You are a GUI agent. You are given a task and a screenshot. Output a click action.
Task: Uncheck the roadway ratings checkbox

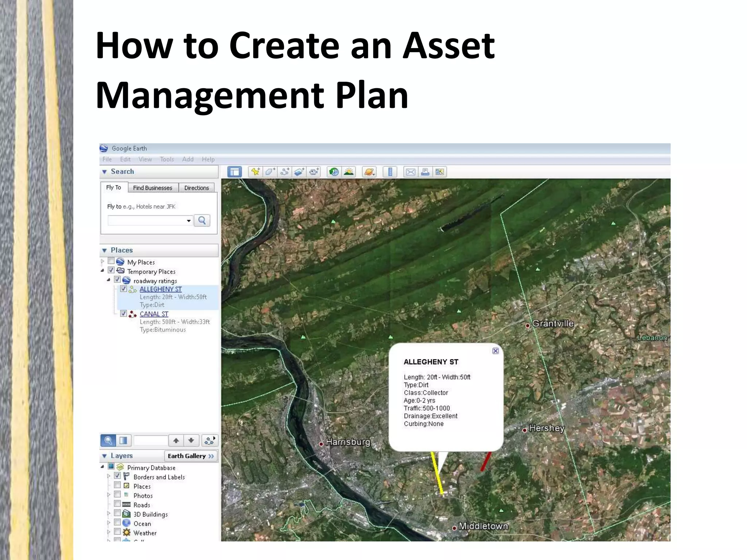pyautogui.click(x=117, y=280)
